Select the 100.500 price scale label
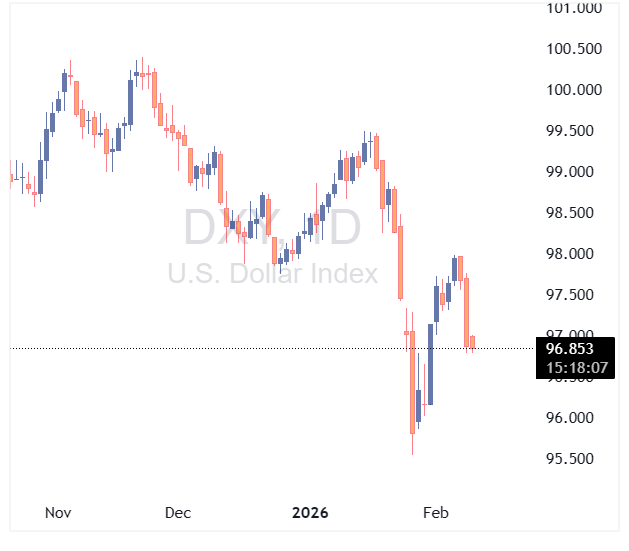Viewport: 629px width, 551px height. (574, 49)
